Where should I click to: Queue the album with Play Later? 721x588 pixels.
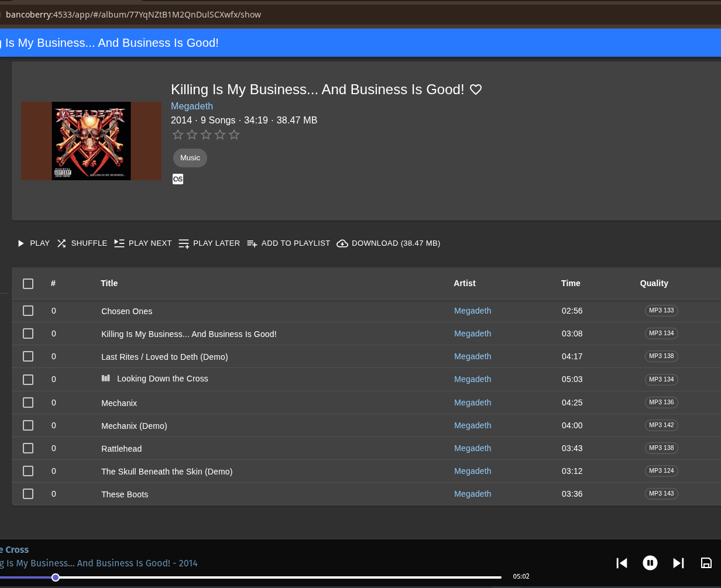coord(209,243)
